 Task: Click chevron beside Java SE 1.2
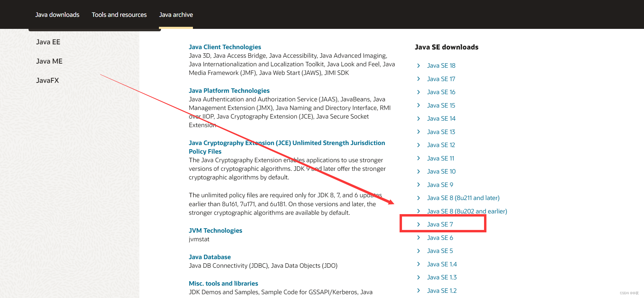418,290
